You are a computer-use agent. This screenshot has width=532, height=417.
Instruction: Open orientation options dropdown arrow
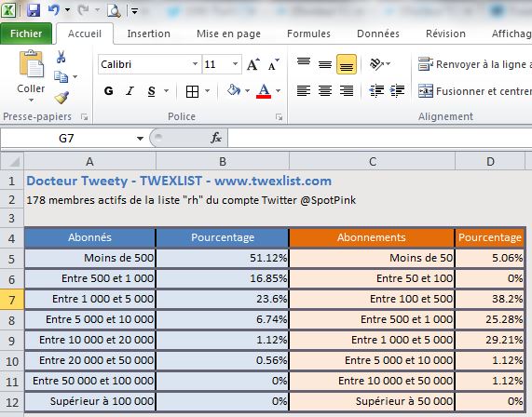(x=389, y=63)
